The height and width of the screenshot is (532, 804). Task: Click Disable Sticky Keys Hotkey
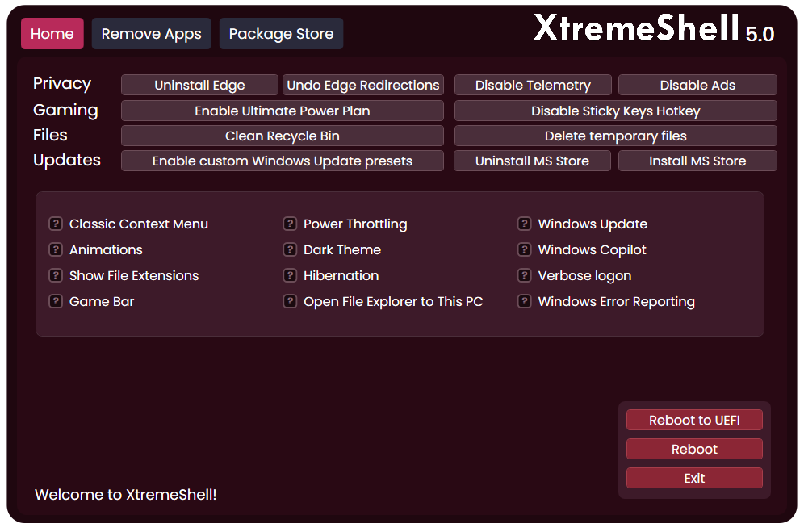[x=615, y=111]
